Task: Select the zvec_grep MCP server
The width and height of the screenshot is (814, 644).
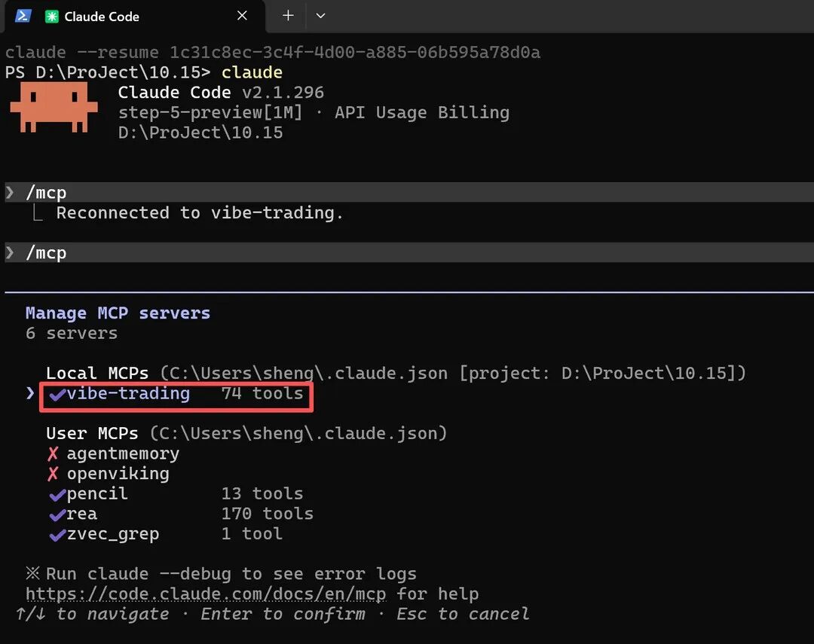Action: [x=113, y=534]
